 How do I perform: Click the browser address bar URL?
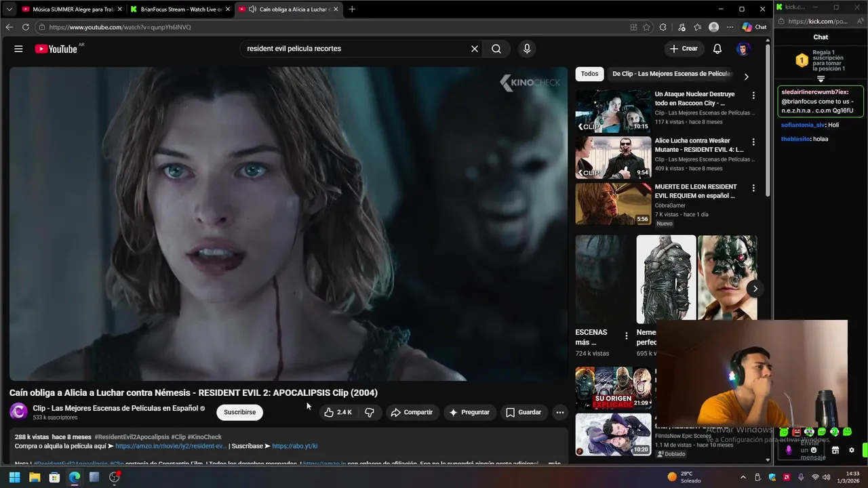coord(120,27)
